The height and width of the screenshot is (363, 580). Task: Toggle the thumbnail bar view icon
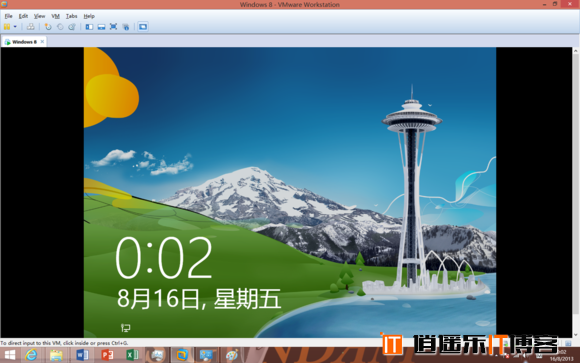(101, 27)
